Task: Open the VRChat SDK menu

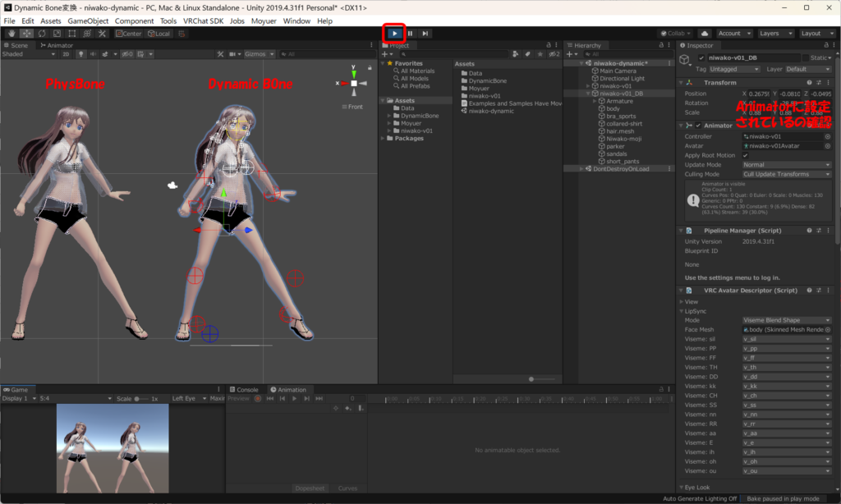Action: (x=203, y=21)
